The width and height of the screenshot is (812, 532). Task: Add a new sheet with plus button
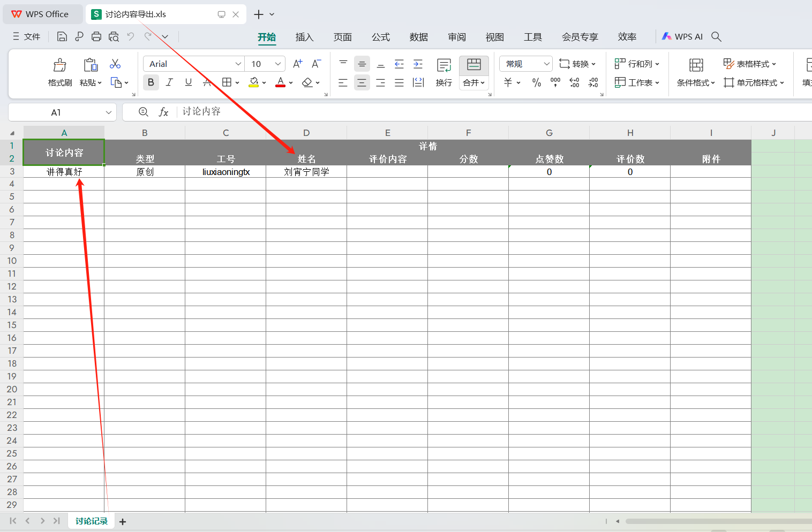(123, 521)
